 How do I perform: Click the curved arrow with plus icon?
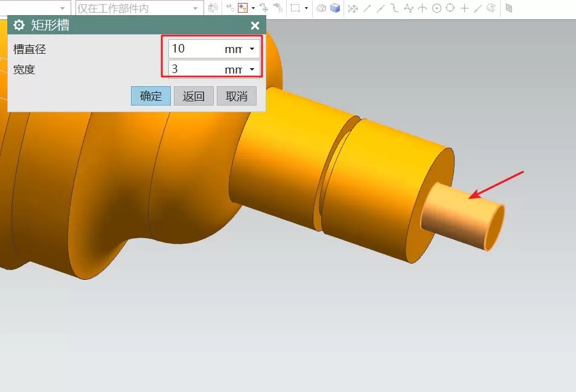tap(264, 8)
